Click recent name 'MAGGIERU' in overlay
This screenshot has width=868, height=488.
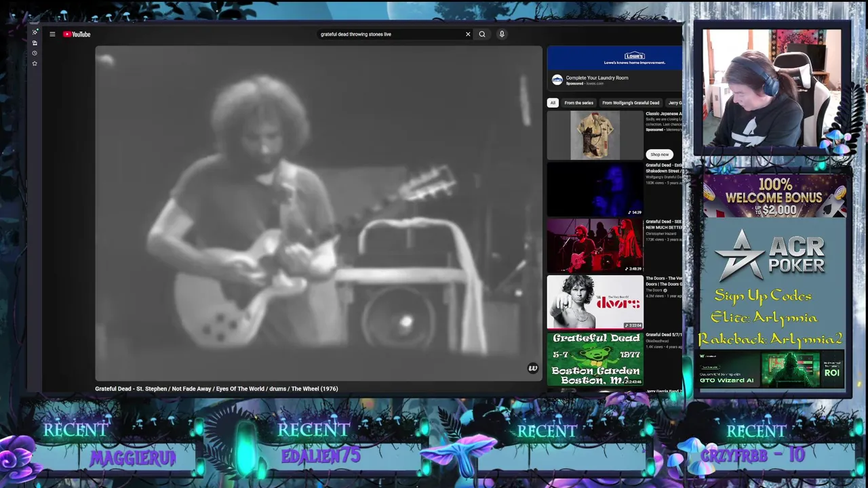(133, 458)
